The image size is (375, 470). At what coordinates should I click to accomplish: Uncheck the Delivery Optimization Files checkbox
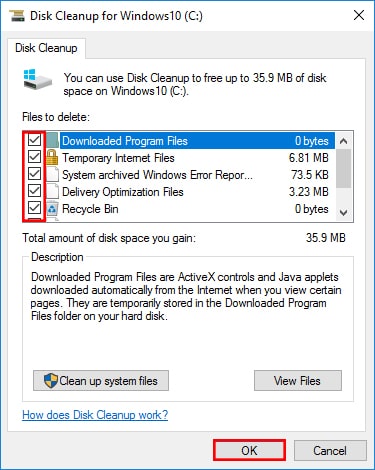pyautogui.click(x=34, y=191)
